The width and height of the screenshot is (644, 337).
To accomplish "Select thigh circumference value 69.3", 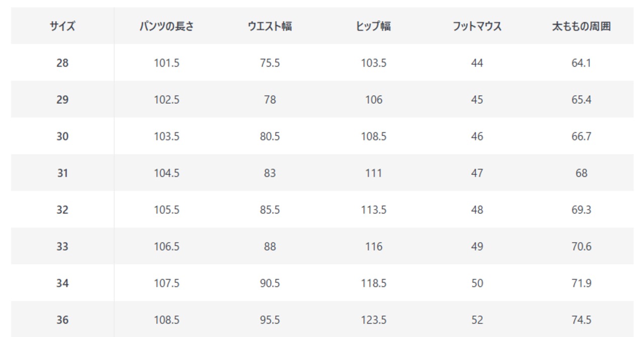I will pyautogui.click(x=581, y=210).
